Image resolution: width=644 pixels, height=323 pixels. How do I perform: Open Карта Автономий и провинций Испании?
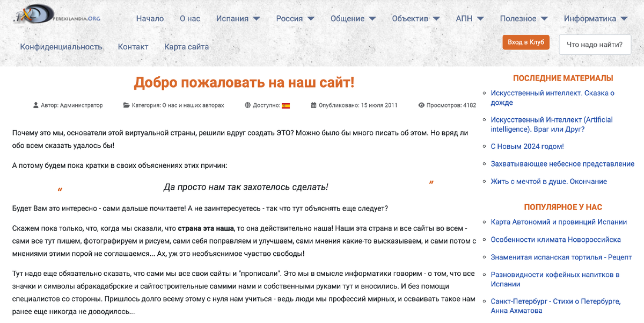point(559,222)
